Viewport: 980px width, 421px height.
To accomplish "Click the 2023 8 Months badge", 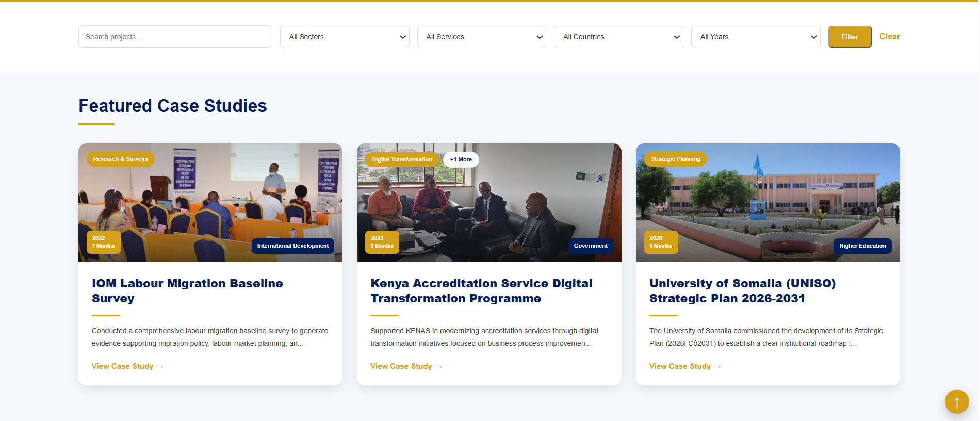I will pos(382,242).
